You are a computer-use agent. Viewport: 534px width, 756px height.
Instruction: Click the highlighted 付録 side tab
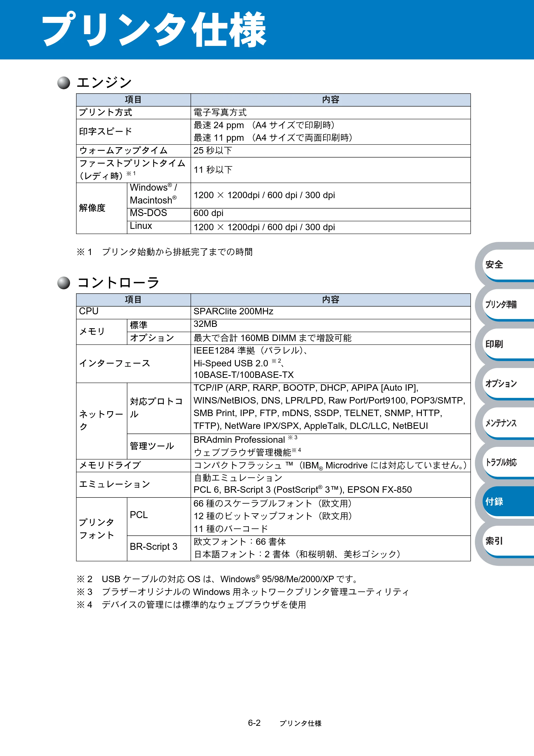pyautogui.click(x=508, y=502)
